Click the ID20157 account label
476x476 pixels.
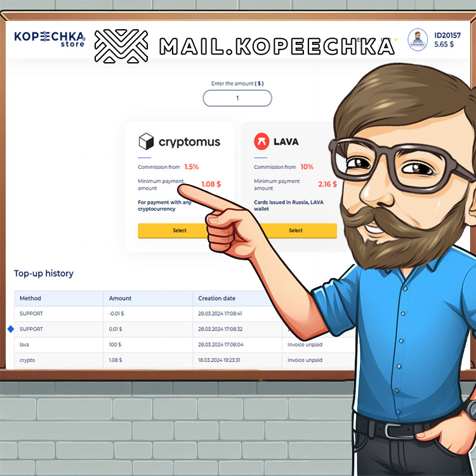pos(447,35)
